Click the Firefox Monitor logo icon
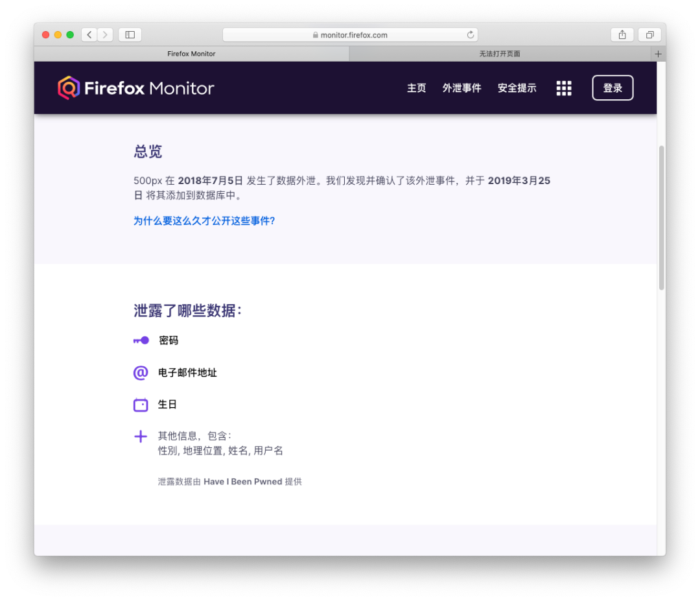This screenshot has height=601, width=700. tap(68, 88)
